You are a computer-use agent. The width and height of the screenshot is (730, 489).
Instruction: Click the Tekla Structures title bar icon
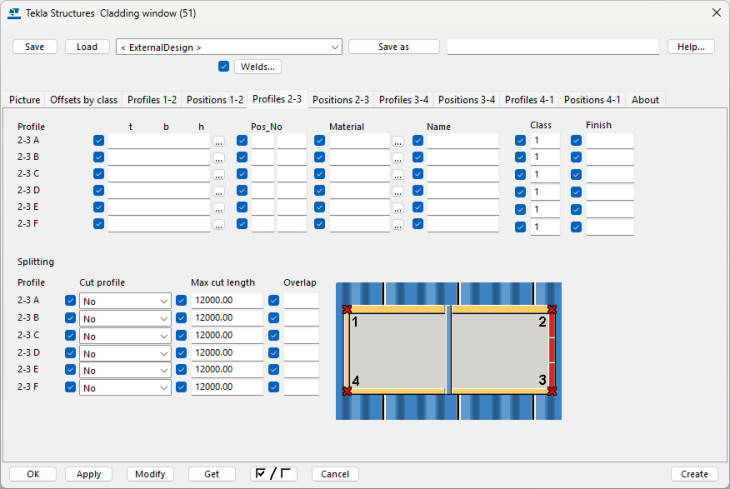(x=13, y=12)
